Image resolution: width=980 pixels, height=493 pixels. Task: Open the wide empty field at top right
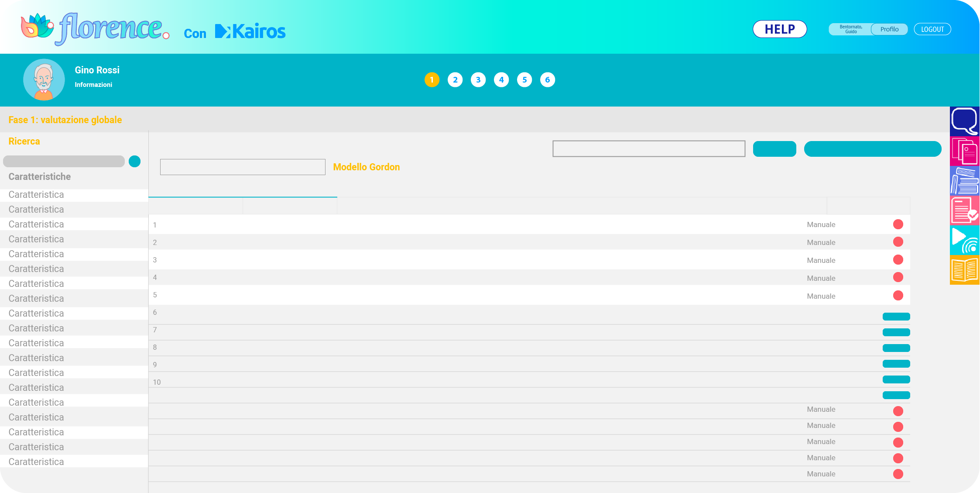[648, 148]
